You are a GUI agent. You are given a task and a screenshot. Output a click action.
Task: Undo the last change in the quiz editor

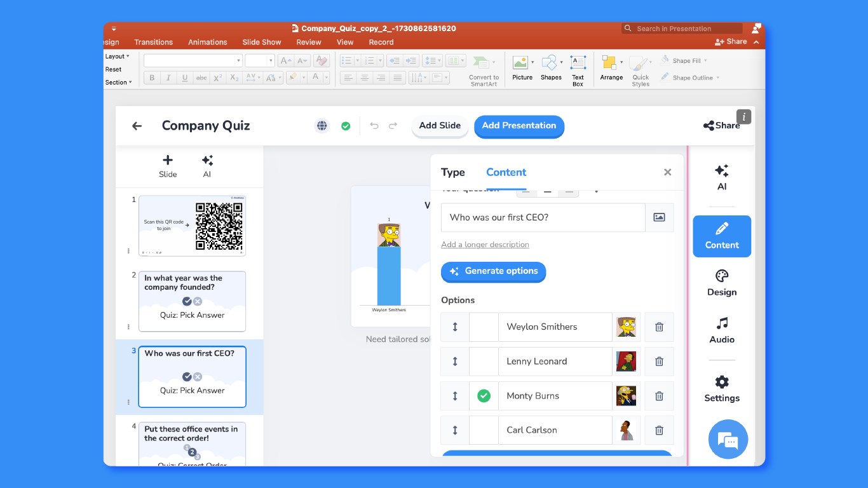374,126
